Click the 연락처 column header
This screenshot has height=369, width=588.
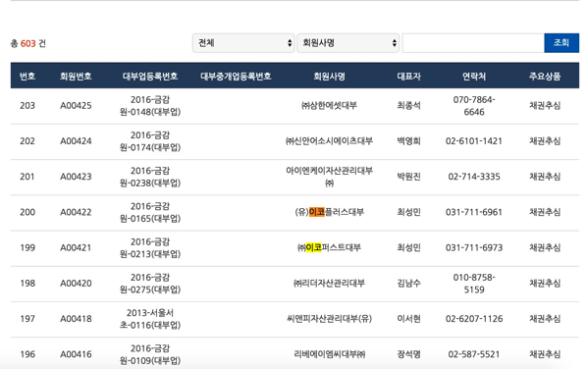(474, 77)
